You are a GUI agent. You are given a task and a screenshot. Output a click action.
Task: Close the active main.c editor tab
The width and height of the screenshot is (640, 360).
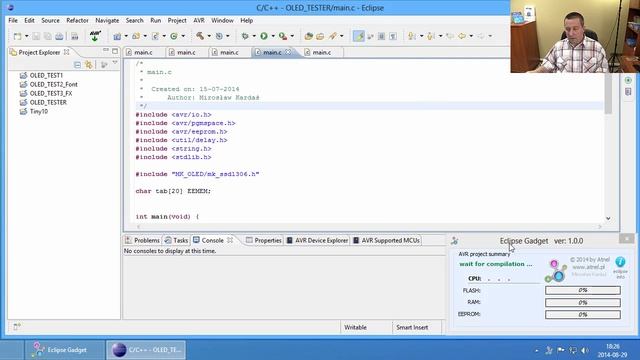click(288, 52)
